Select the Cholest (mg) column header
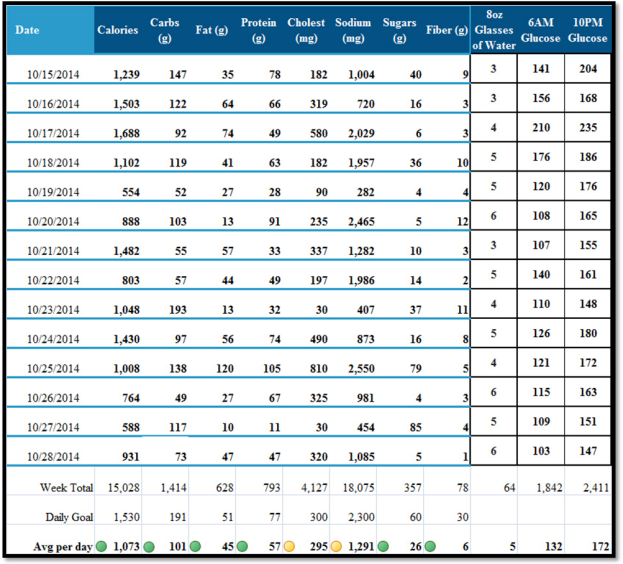 click(306, 30)
